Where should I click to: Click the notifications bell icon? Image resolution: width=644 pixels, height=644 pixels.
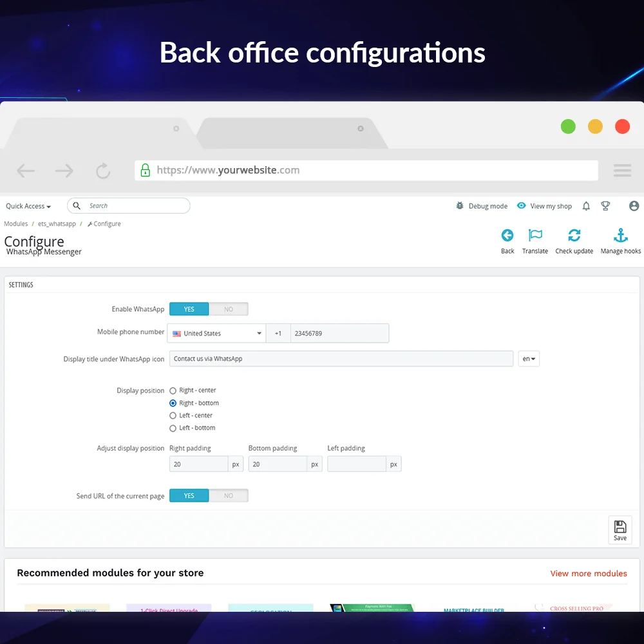586,206
